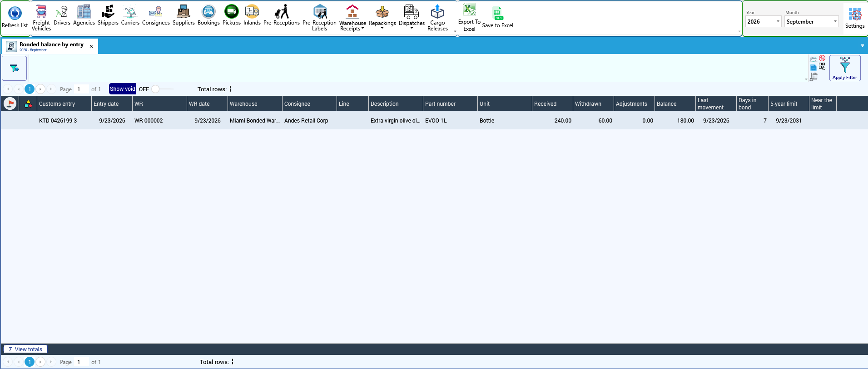868x369 pixels.
Task: Open the Suppliers list
Action: point(184,15)
